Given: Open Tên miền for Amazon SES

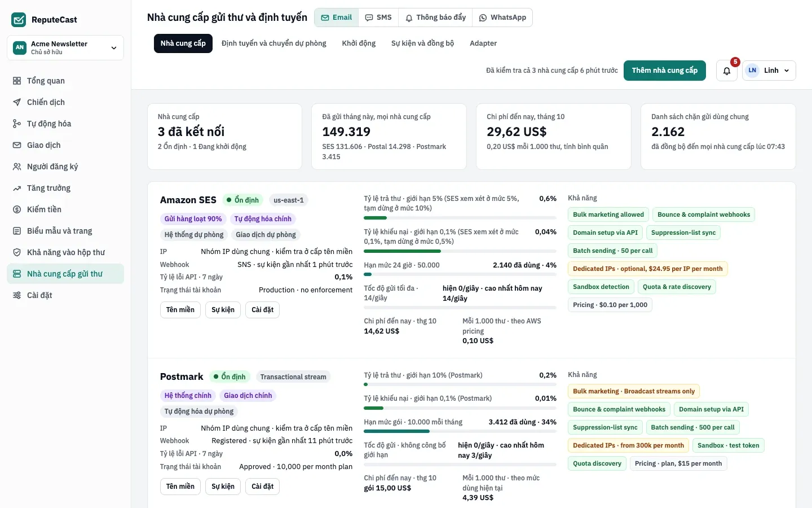Looking at the screenshot, I should pyautogui.click(x=180, y=310).
